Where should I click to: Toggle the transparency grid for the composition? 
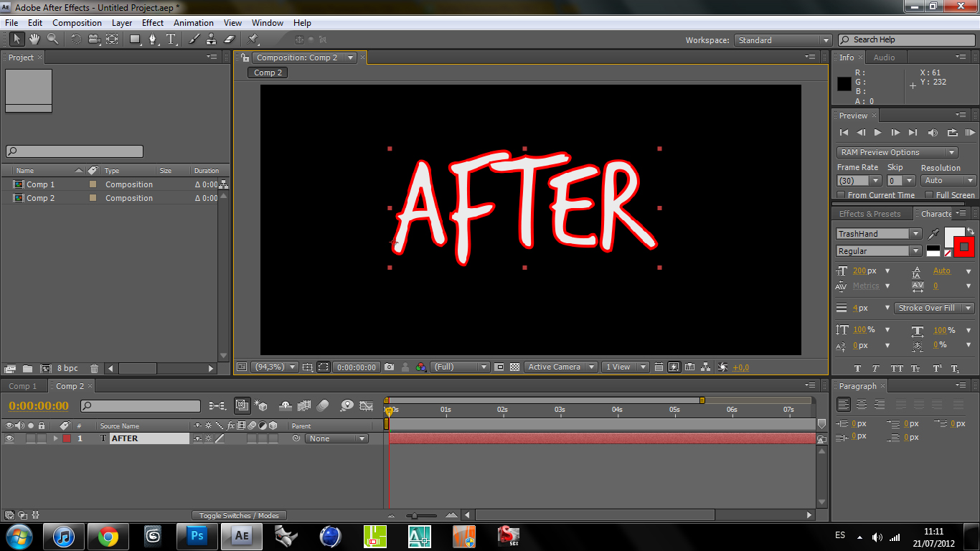tap(514, 367)
